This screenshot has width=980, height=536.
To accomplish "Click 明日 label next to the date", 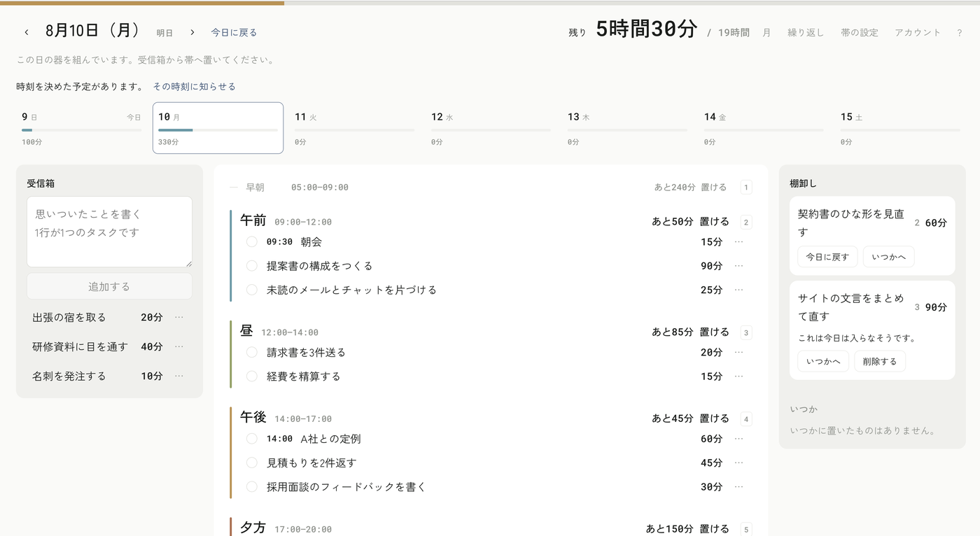I will click(x=164, y=33).
